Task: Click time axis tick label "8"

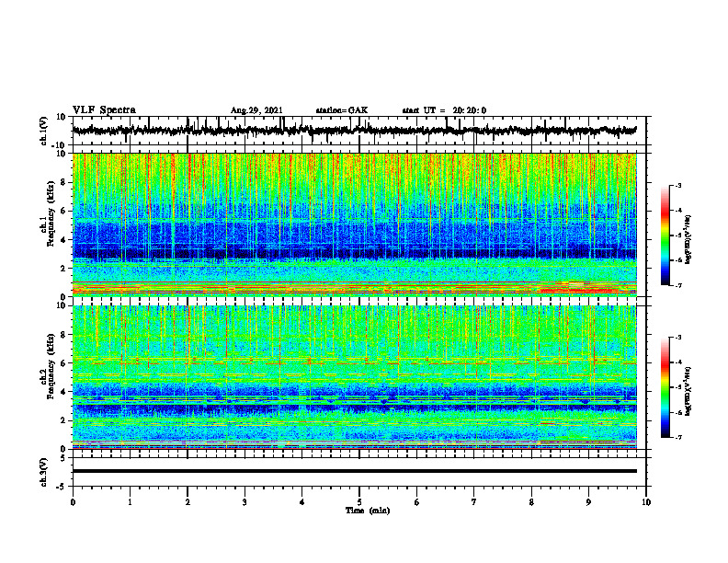Action: click(x=531, y=502)
